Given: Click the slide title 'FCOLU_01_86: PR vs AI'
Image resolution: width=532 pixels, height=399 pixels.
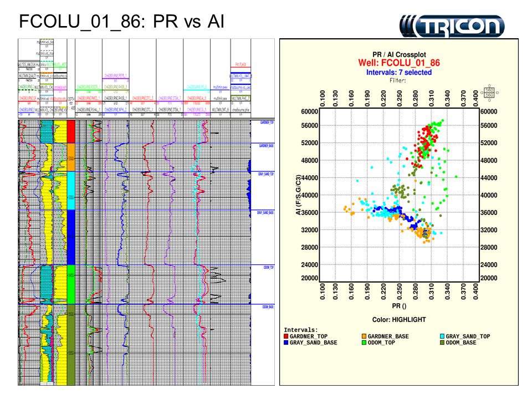Looking at the screenshot, I should coord(121,22).
